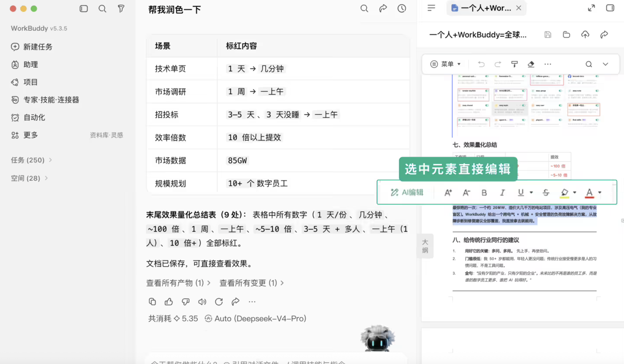Copy the assistant reply
624x364 pixels.
pos(152,301)
